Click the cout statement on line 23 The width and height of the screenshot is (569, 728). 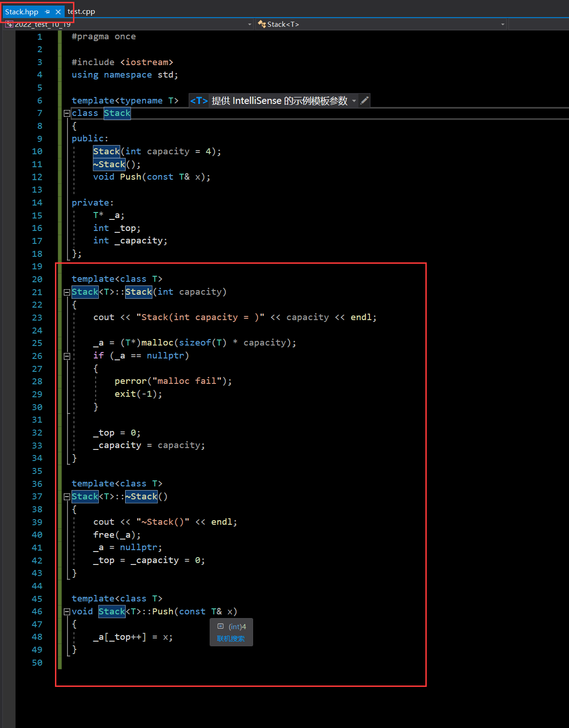235,317
